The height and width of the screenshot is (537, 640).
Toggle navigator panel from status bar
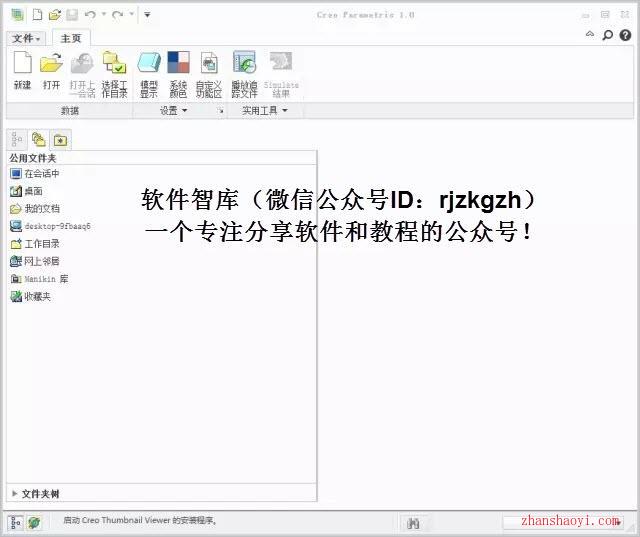pyautogui.click(x=16, y=523)
